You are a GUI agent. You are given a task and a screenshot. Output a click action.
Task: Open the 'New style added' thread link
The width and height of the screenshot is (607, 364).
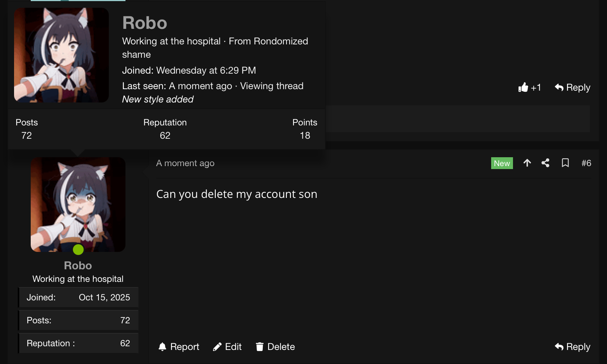158,100
